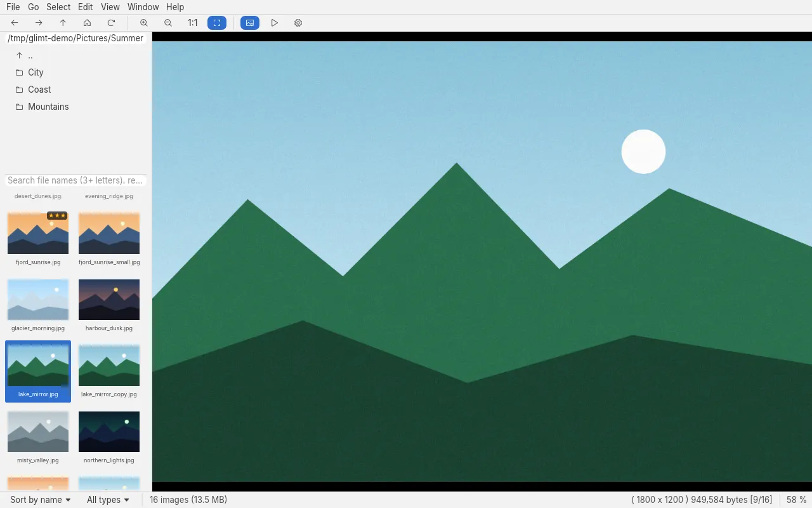The width and height of the screenshot is (812, 508).
Task: Click the large lake_mirror image preview
Action: click(x=482, y=262)
